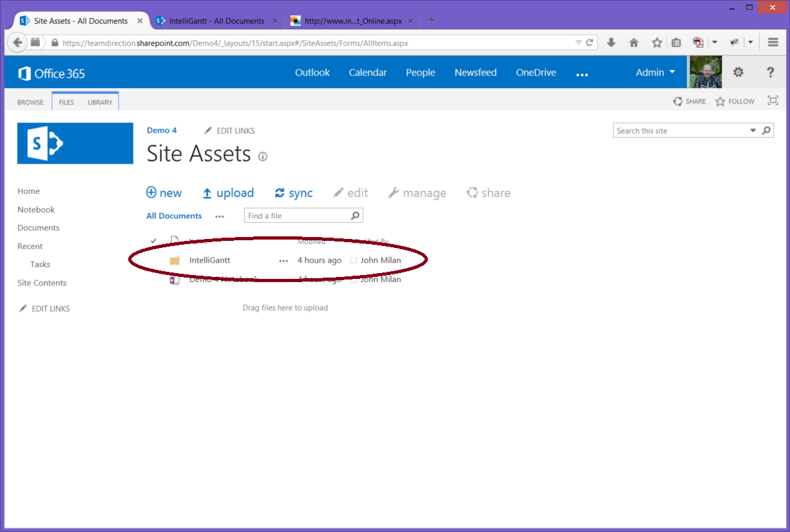The image size is (790, 532).
Task: Click the admin profile photo
Action: [706, 72]
